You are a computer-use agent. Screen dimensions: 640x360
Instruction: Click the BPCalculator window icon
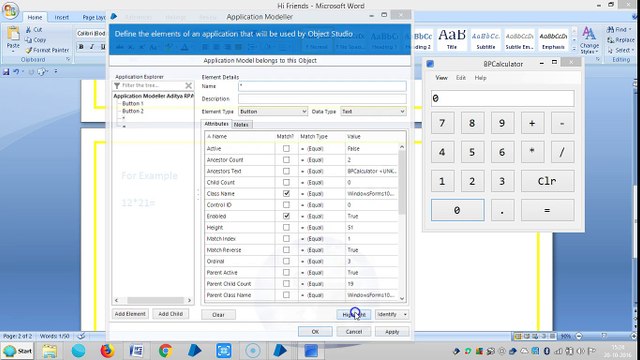tap(430, 64)
